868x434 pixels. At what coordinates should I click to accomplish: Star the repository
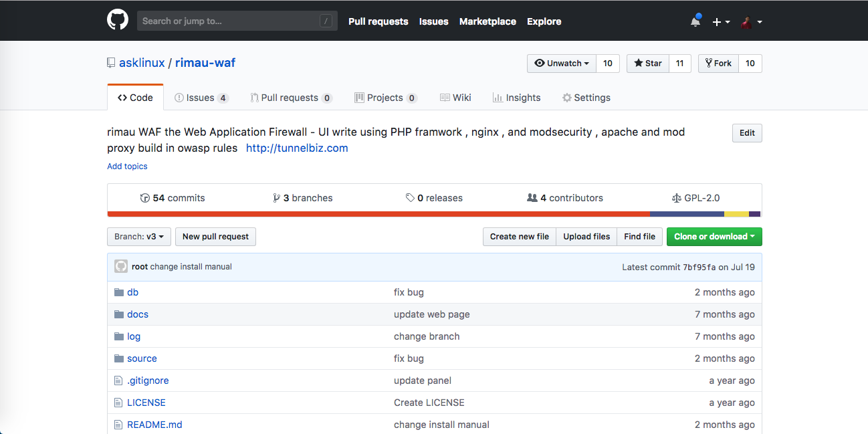click(x=648, y=64)
